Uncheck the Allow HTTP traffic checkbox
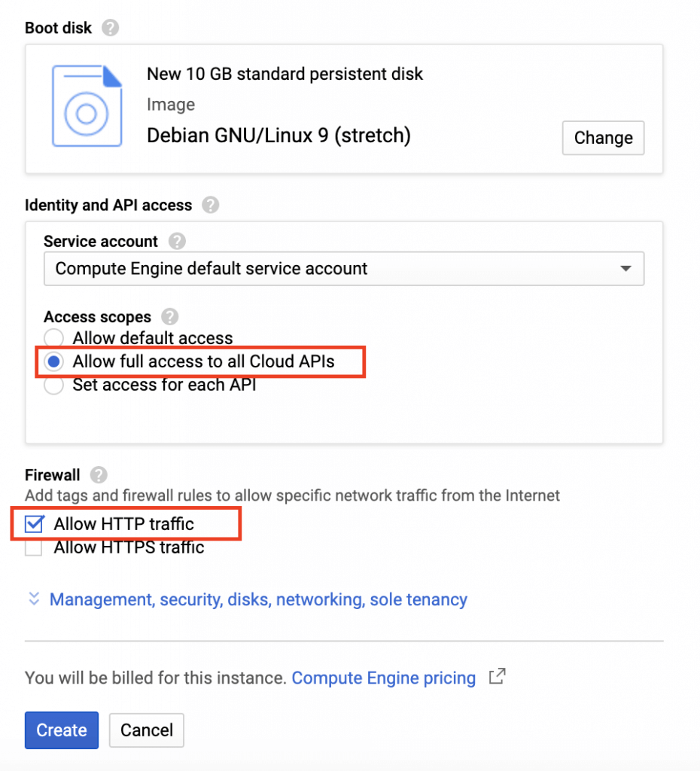This screenshot has height=771, width=700. 33,523
